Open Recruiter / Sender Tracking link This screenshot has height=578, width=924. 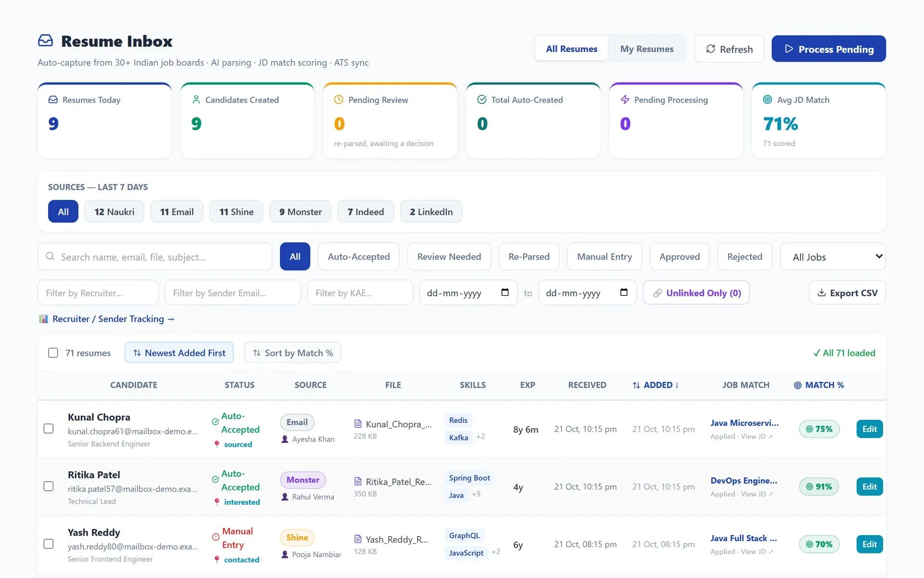113,319
